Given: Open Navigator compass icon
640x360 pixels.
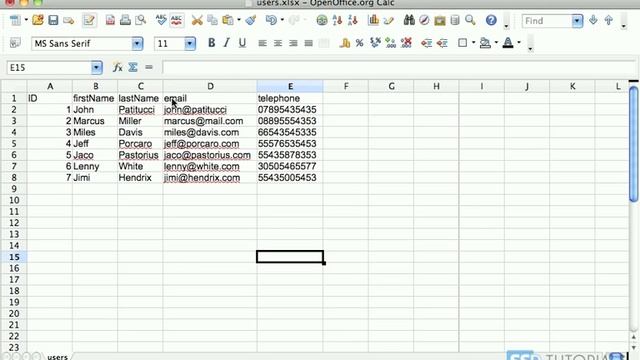Looking at the screenshot, I should point(424,20).
